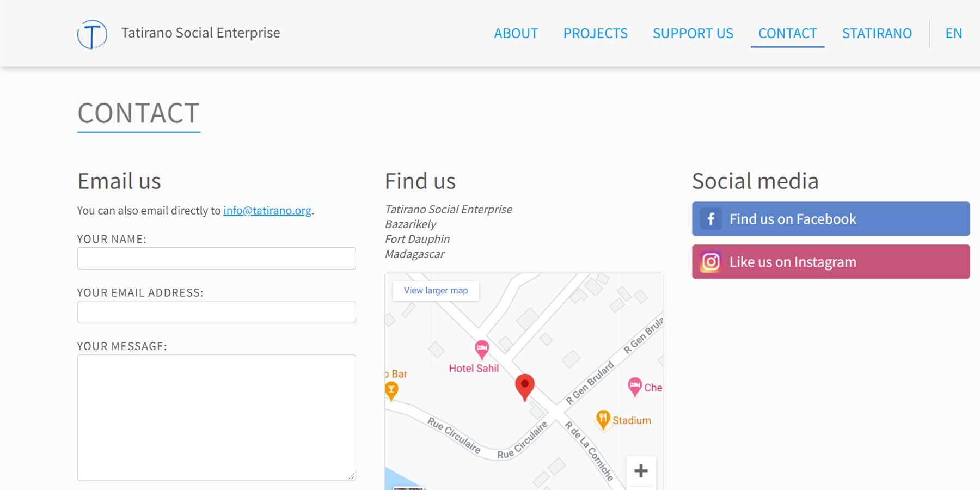Click the pink hotel marker near Che
The width and height of the screenshot is (980, 490).
click(x=635, y=386)
